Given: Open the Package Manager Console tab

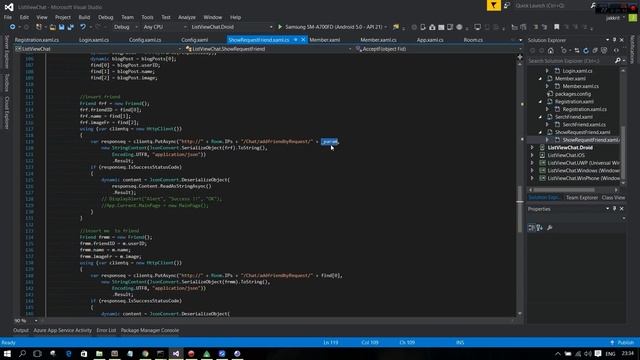Looking at the screenshot, I should 150,330.
